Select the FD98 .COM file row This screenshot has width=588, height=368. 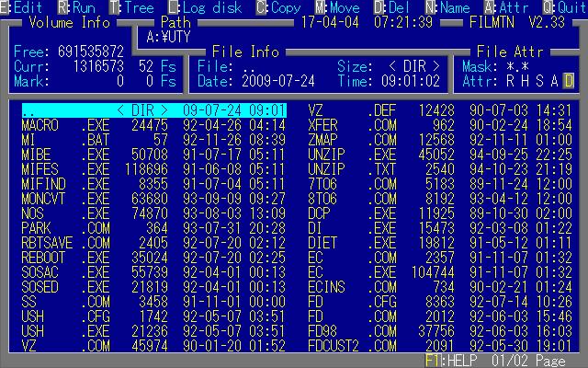pos(441,331)
